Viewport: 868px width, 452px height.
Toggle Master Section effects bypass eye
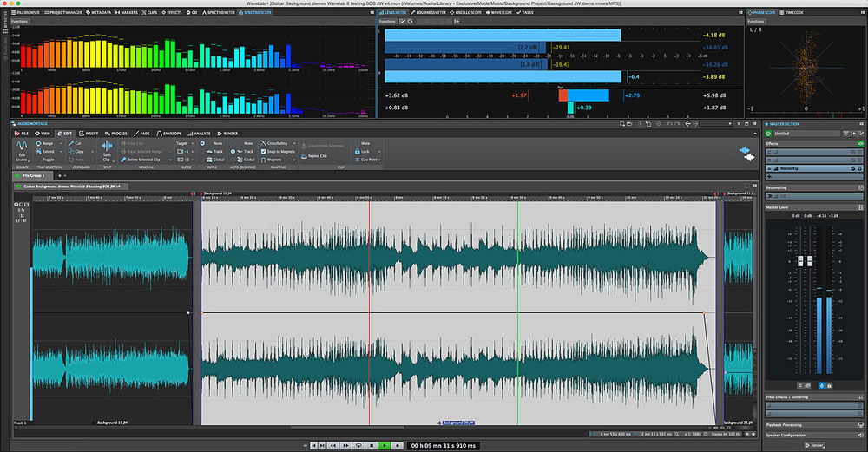(x=859, y=142)
